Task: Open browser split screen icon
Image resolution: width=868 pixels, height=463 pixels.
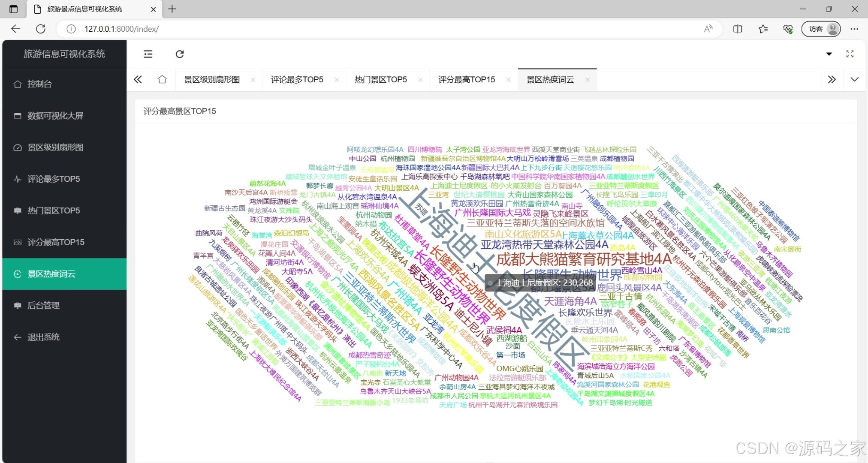Action: pos(738,29)
